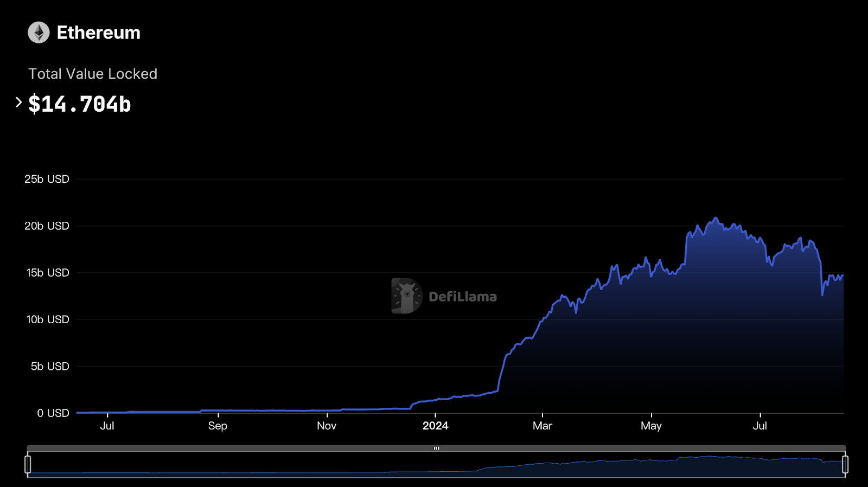Image resolution: width=868 pixels, height=487 pixels.
Task: Click the Total Value Locked label
Action: coord(93,74)
